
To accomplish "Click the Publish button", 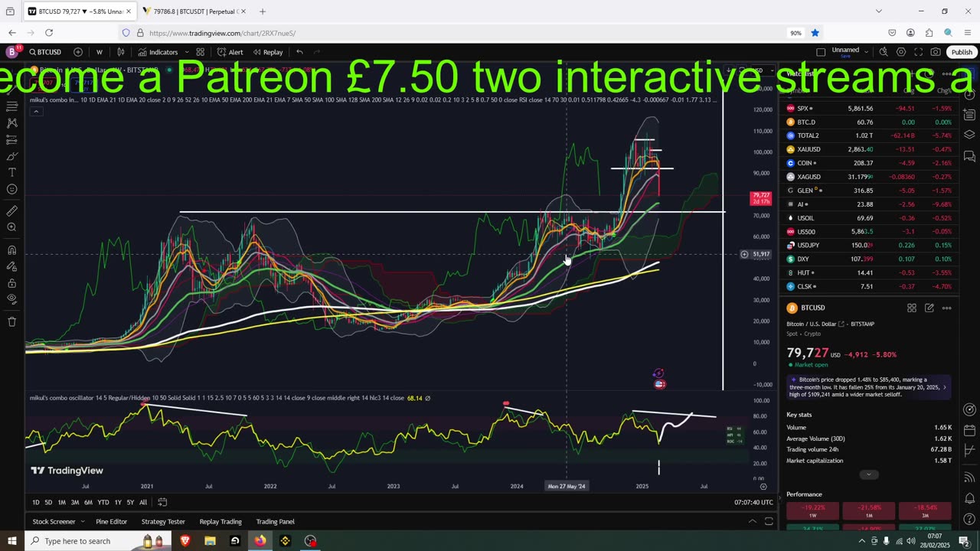I will (962, 52).
